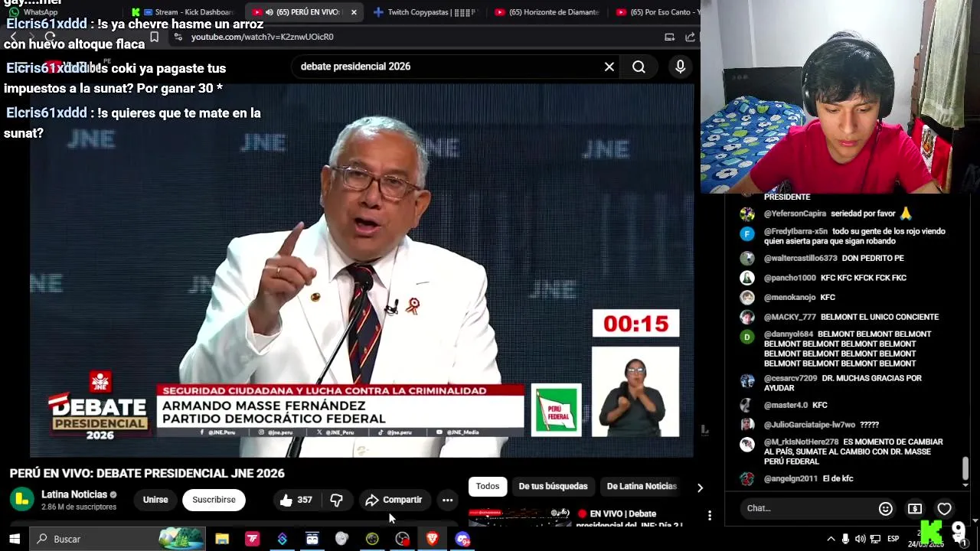Viewport: 980px width, 551px height.
Task: Click the live chat scrollbar
Action: (965, 468)
